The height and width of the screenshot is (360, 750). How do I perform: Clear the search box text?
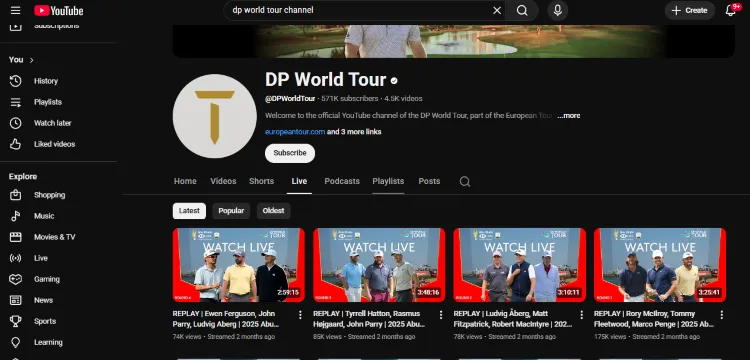[x=497, y=11]
